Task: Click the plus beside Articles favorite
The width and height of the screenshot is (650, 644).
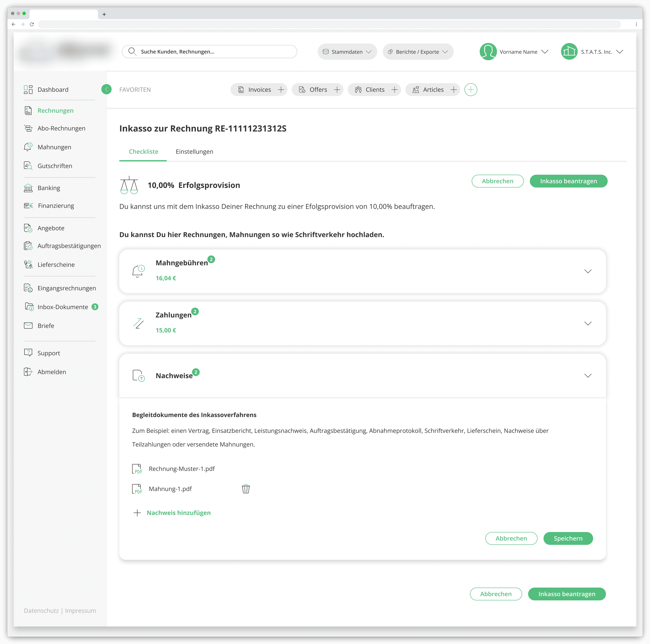Action: coord(454,89)
